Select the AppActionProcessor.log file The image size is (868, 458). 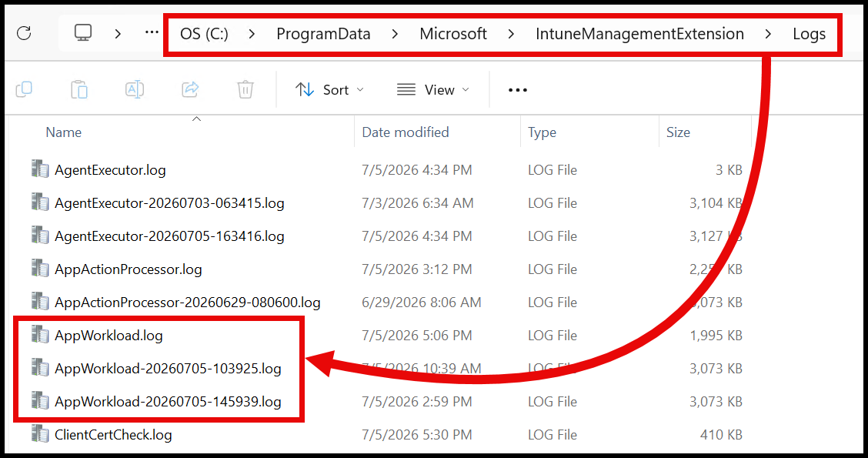(129, 269)
